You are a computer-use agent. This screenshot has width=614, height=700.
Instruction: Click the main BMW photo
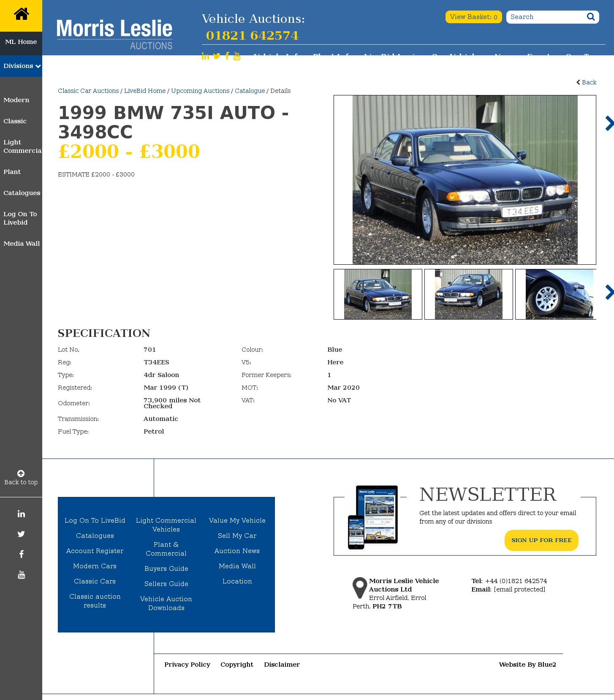(465, 180)
